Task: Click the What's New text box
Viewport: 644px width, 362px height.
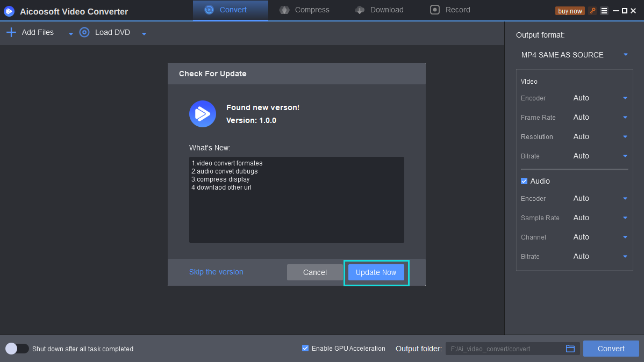Action: tap(297, 199)
